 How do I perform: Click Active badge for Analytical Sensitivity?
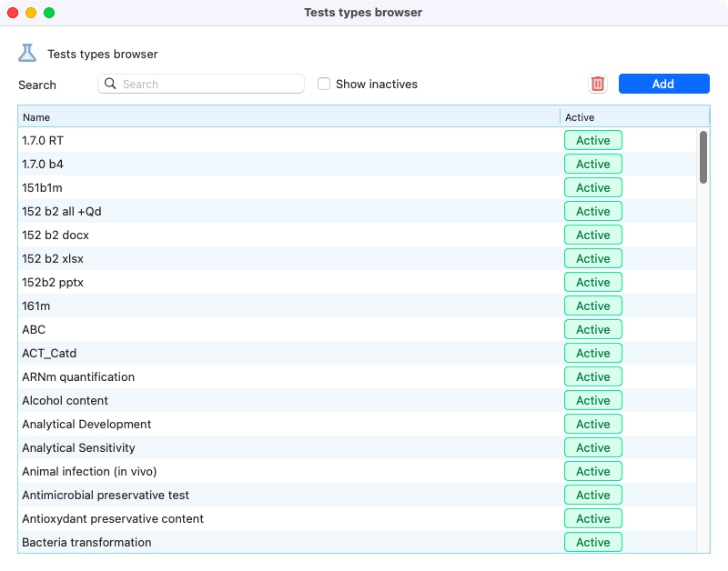click(x=593, y=447)
